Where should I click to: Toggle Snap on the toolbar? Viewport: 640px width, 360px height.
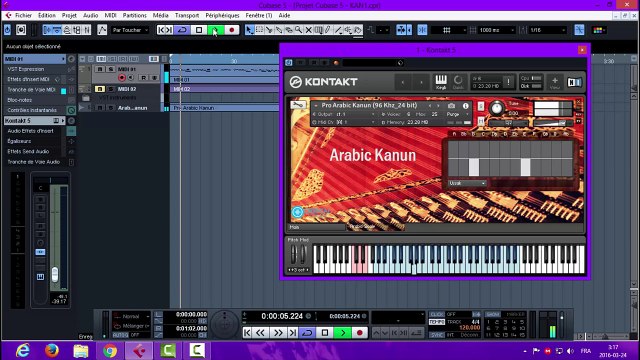(x=422, y=30)
